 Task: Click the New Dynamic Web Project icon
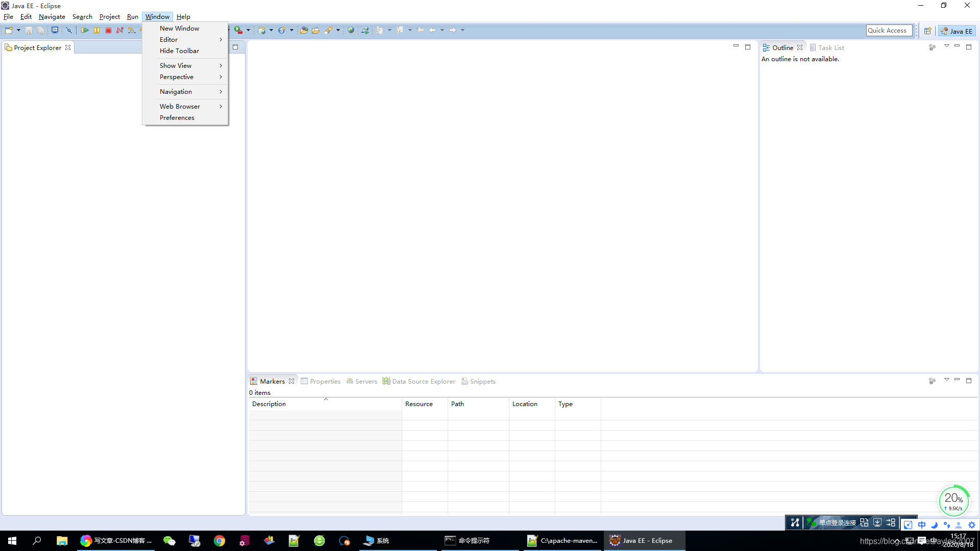261,31
